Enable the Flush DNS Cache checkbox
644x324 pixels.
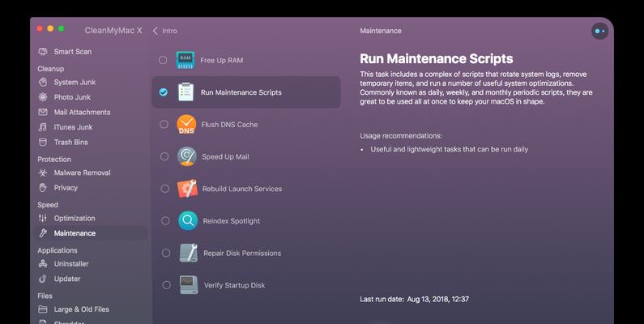point(164,125)
